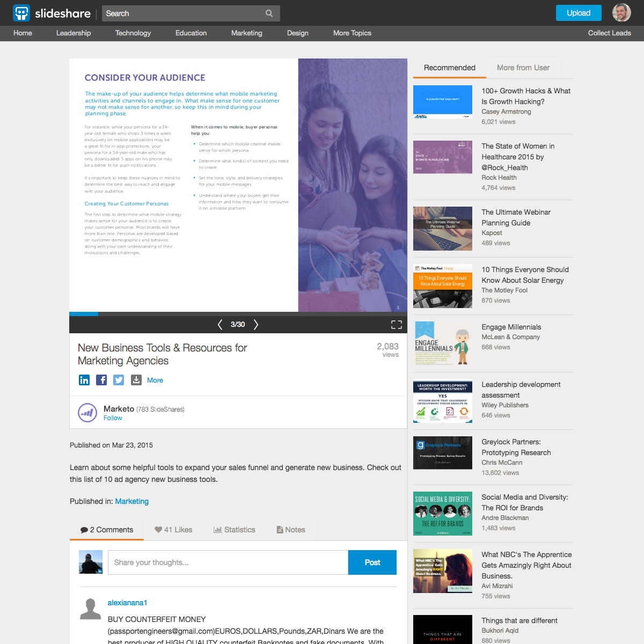Open alexianana1 commenter profile

click(x=127, y=603)
